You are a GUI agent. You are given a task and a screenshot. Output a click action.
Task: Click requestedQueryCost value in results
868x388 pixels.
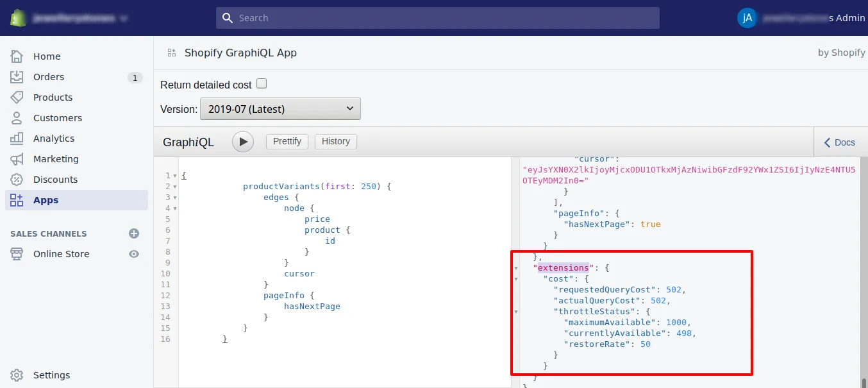click(674, 290)
